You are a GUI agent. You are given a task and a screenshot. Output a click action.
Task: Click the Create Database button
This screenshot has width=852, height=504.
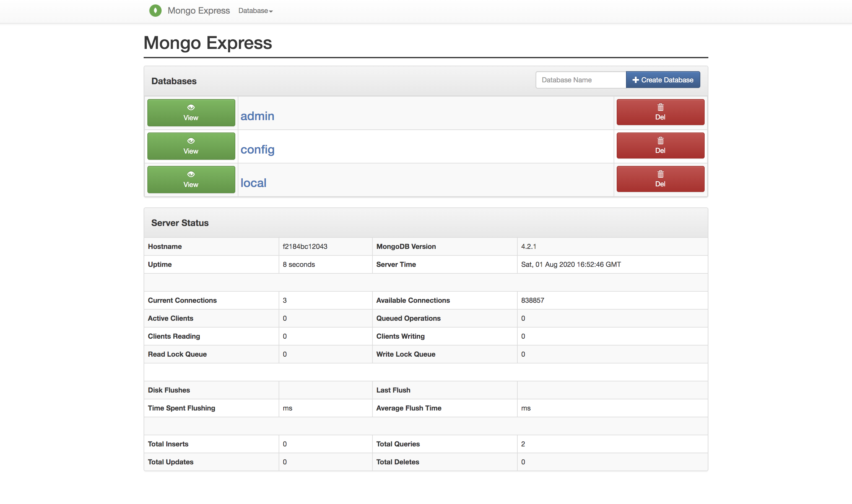pyautogui.click(x=663, y=80)
